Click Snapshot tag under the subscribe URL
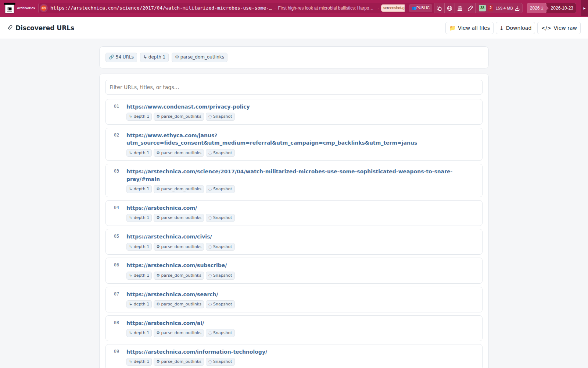 (220, 276)
